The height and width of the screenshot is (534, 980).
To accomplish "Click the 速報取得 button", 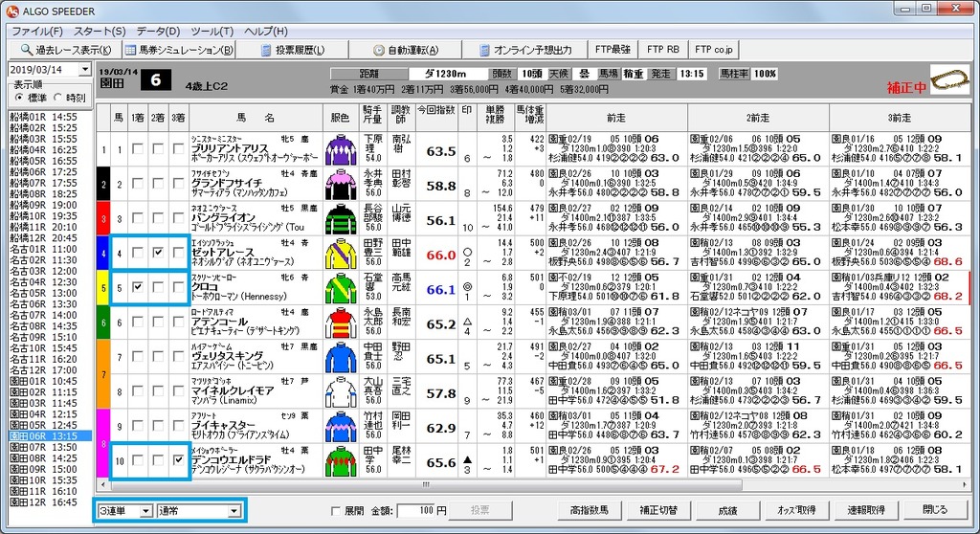I will click(865, 510).
